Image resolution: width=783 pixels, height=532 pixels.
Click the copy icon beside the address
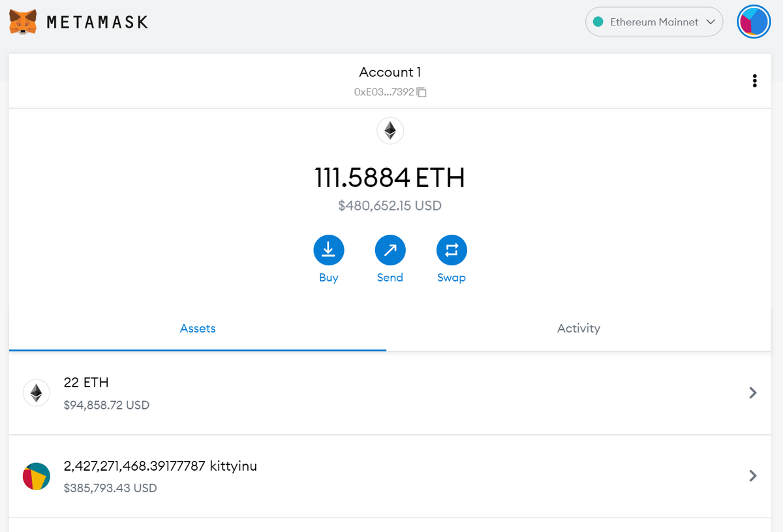click(x=422, y=93)
